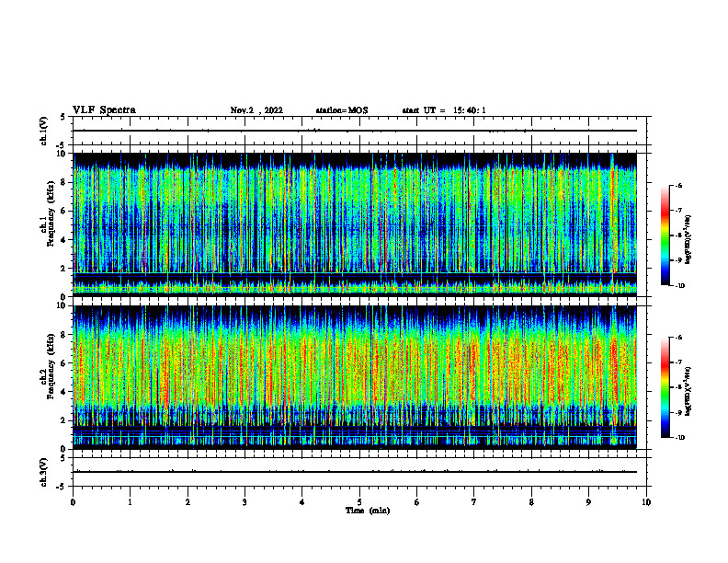Click the "ch.3(V)" axis label at bottom
Image resolution: width=728 pixels, height=563 pixels.
pos(44,472)
